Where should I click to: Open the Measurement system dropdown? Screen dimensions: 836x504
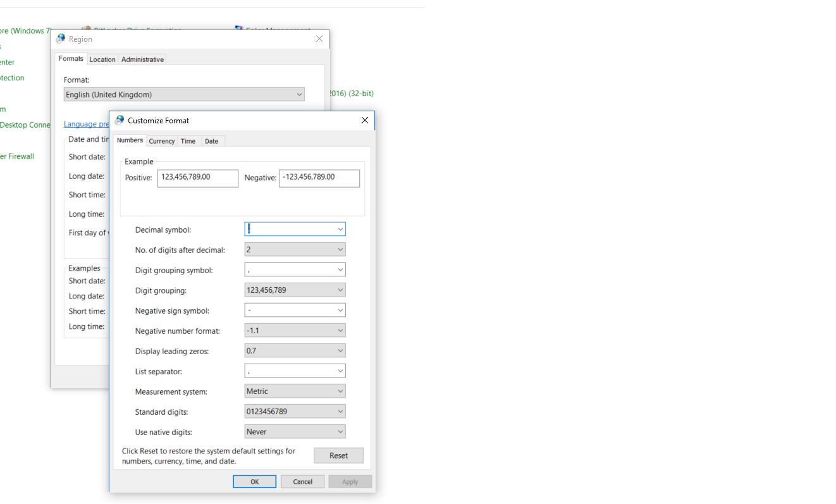pos(340,391)
